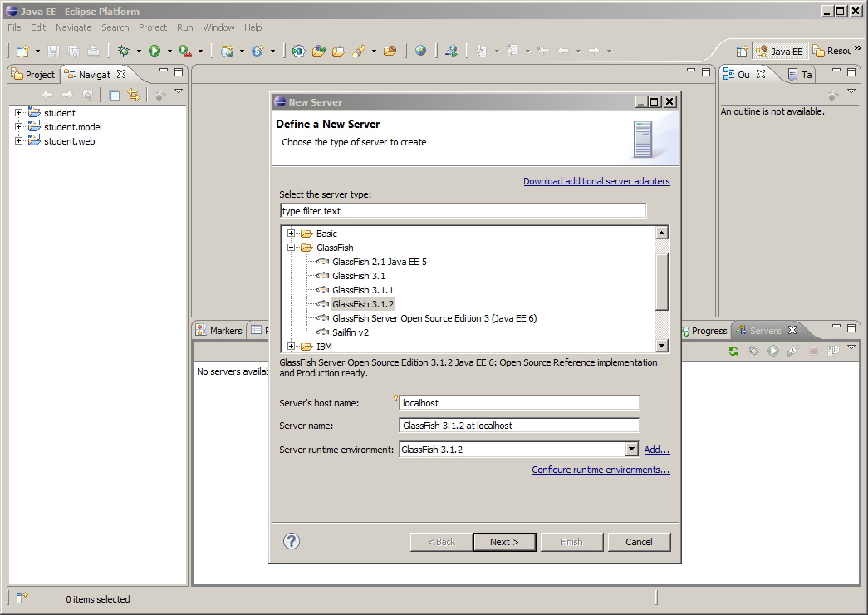Open the Window menu
Viewport: 868px width, 615px height.
pyautogui.click(x=218, y=27)
